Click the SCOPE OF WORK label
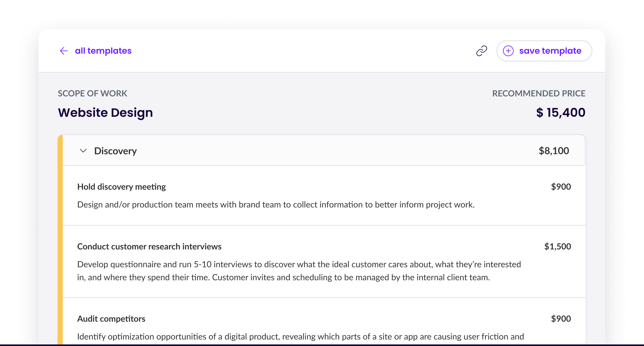The image size is (644, 346). [92, 94]
